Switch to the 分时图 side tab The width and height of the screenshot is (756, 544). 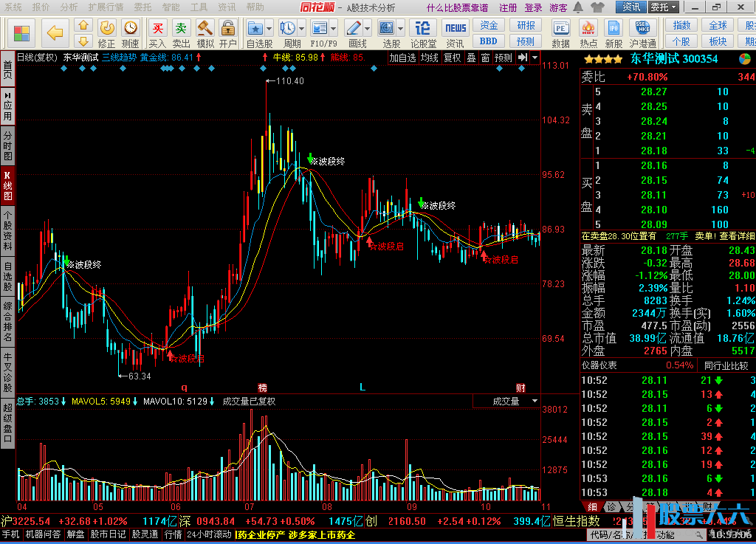click(x=7, y=146)
